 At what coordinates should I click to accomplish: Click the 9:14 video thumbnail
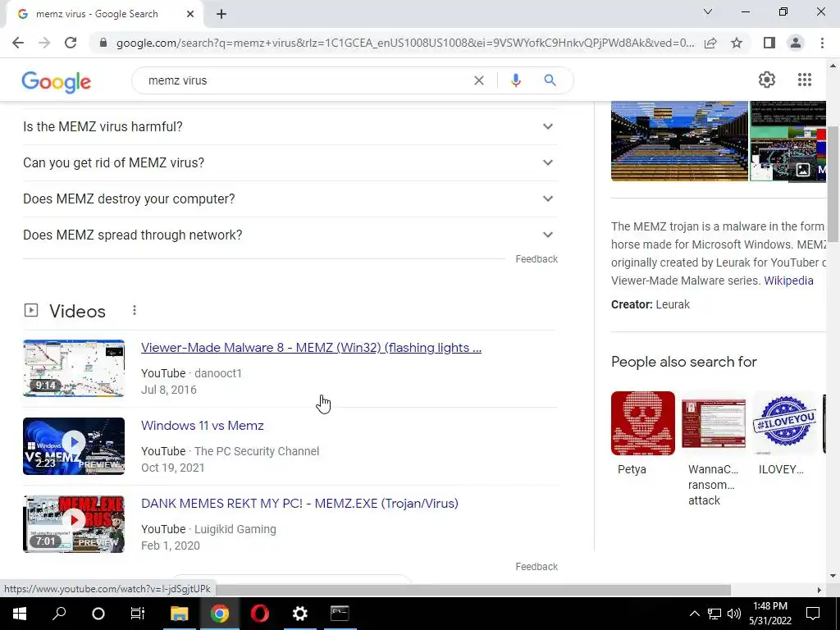pos(74,368)
